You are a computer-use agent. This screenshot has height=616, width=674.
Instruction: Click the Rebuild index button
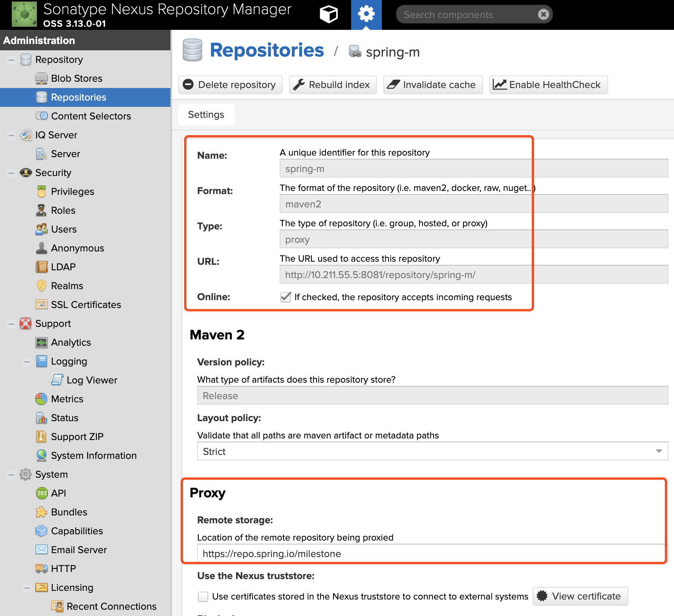[x=333, y=85]
